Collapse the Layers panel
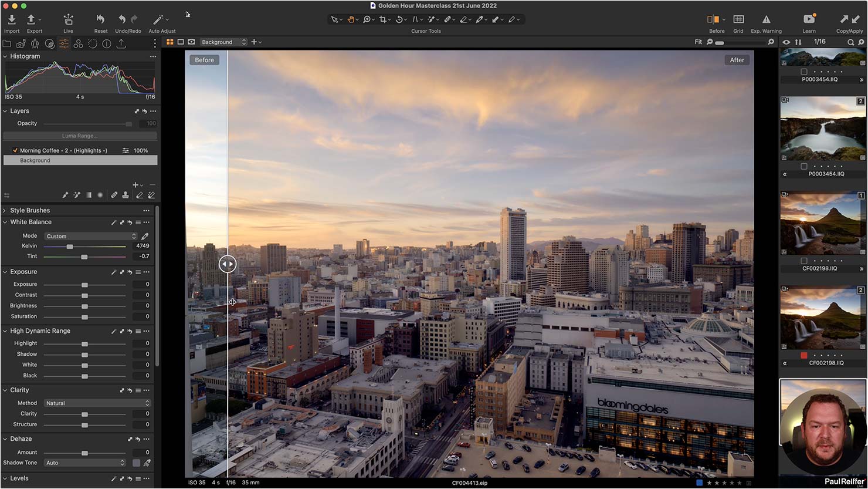 5,111
